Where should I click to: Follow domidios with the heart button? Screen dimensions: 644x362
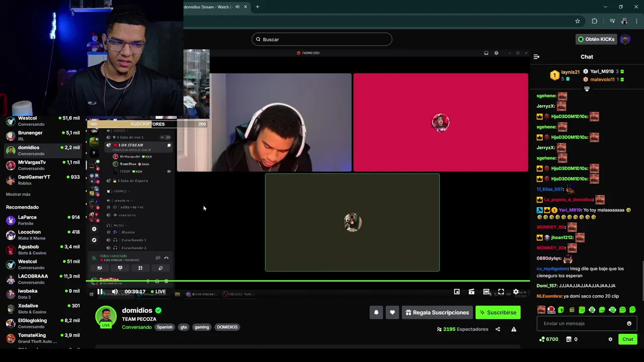(x=392, y=312)
